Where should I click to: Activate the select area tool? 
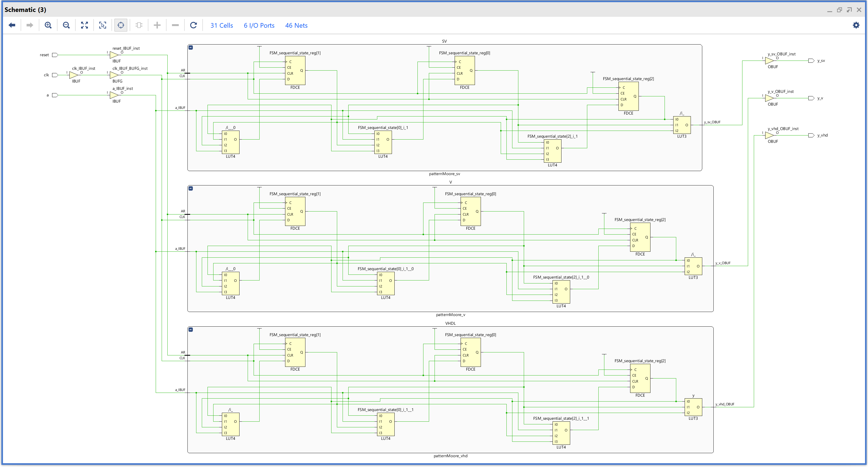[x=103, y=25]
